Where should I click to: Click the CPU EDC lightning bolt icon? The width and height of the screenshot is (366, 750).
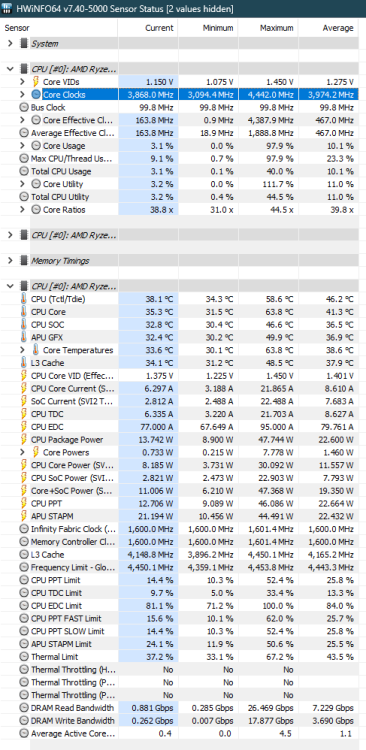[24, 427]
